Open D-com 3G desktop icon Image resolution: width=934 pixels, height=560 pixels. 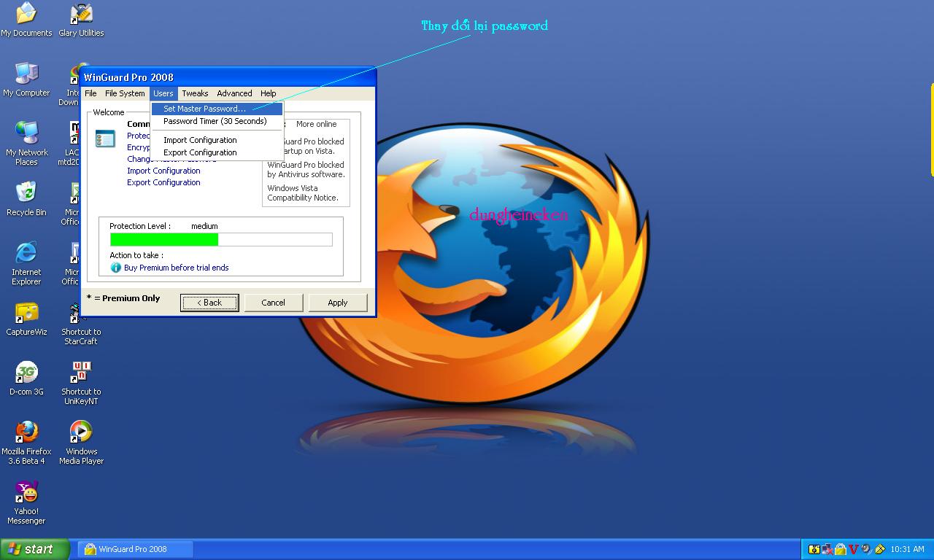pyautogui.click(x=26, y=378)
